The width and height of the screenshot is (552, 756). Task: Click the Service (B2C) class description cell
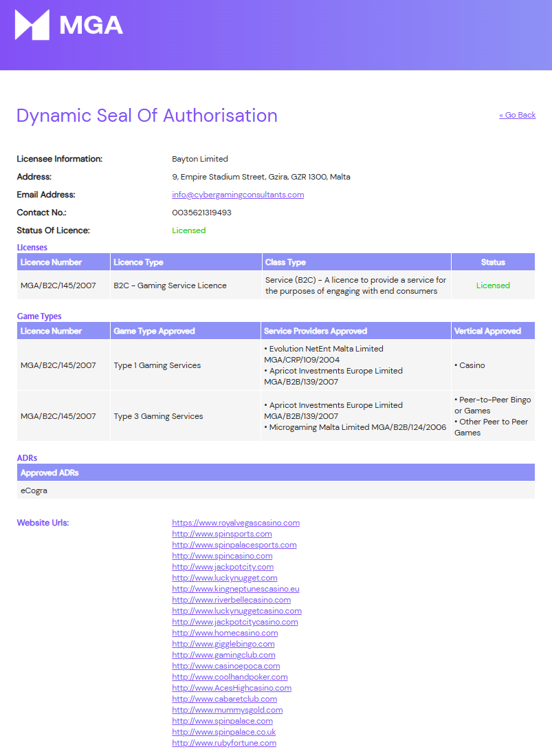(357, 285)
